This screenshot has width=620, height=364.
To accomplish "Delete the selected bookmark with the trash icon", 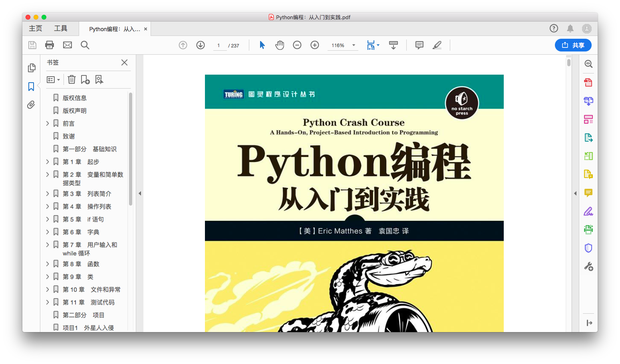I will [72, 79].
